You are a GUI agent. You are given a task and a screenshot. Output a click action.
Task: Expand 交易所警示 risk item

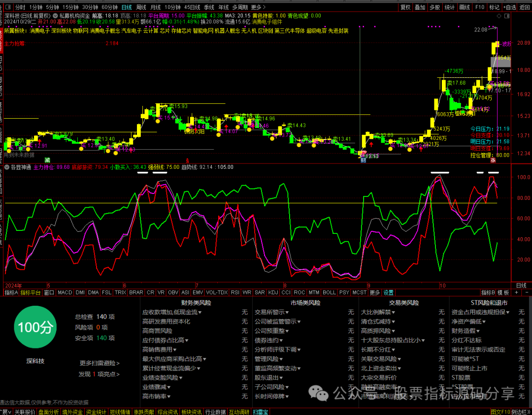(272, 312)
